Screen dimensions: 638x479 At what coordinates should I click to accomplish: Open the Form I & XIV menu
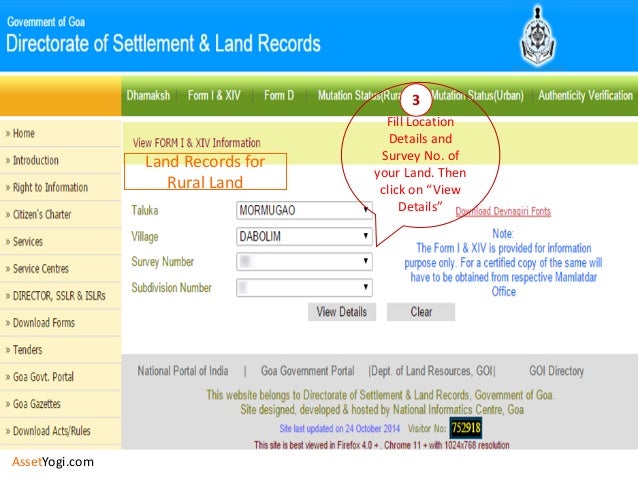click(214, 96)
